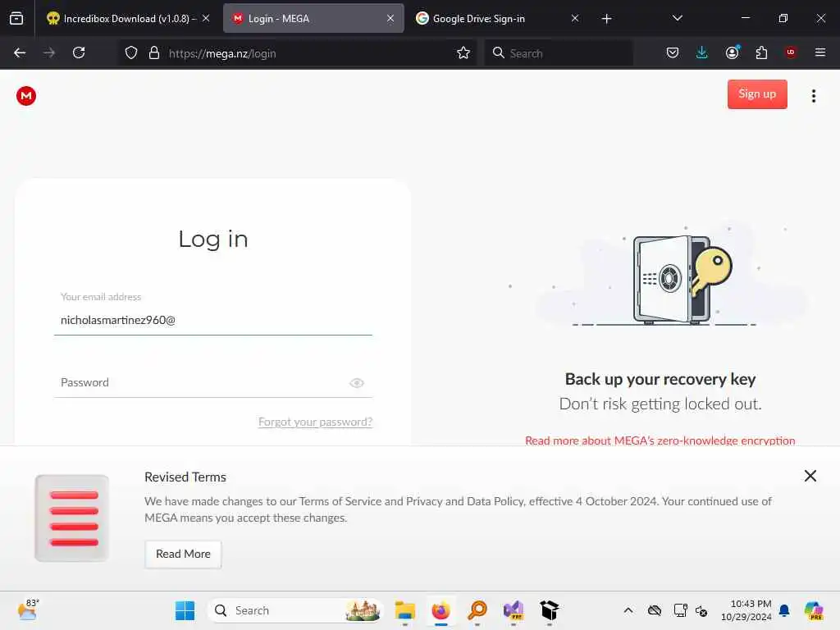Open the black box app on the taskbar
This screenshot has height=630, width=840.
click(549, 610)
